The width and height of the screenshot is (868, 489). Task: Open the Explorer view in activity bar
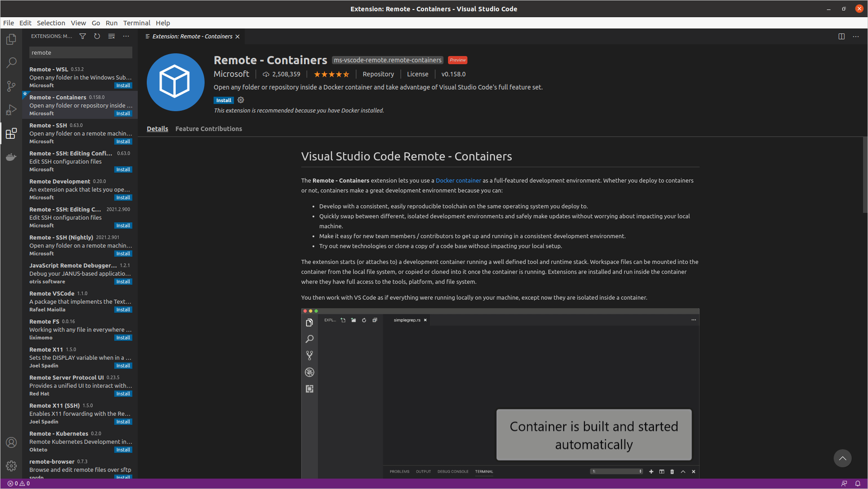[11, 40]
